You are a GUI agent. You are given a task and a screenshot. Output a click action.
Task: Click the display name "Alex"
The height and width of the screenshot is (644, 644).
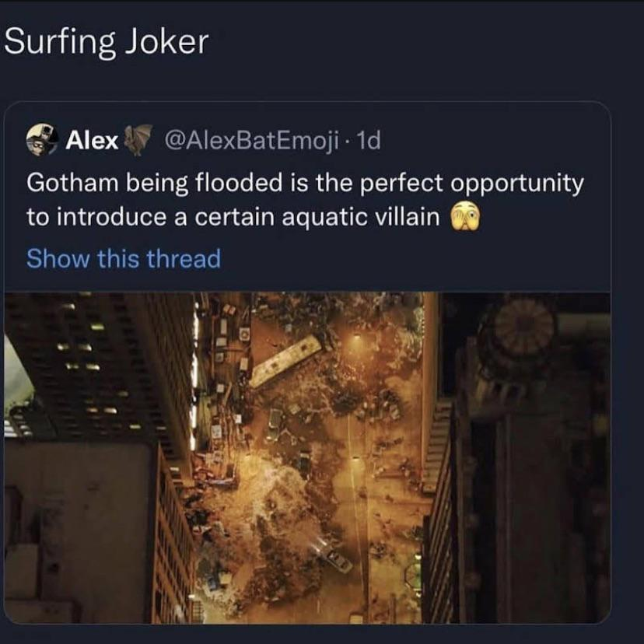92,140
